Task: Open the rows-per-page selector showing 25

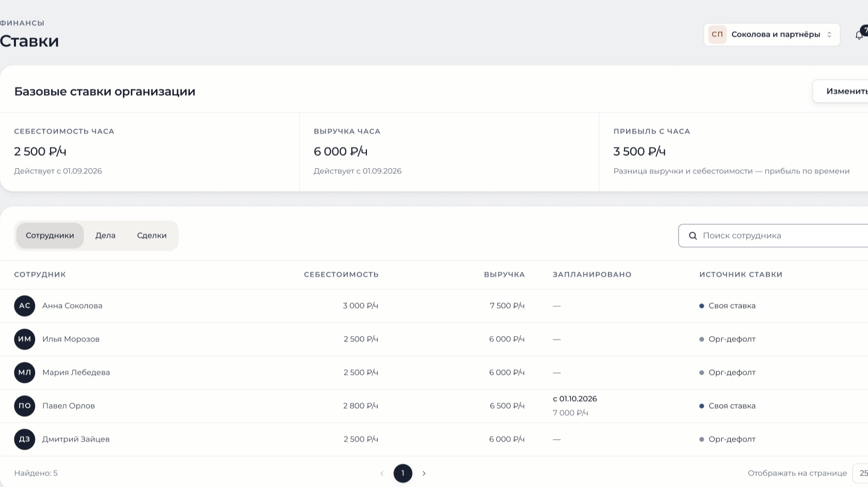Action: point(861,473)
